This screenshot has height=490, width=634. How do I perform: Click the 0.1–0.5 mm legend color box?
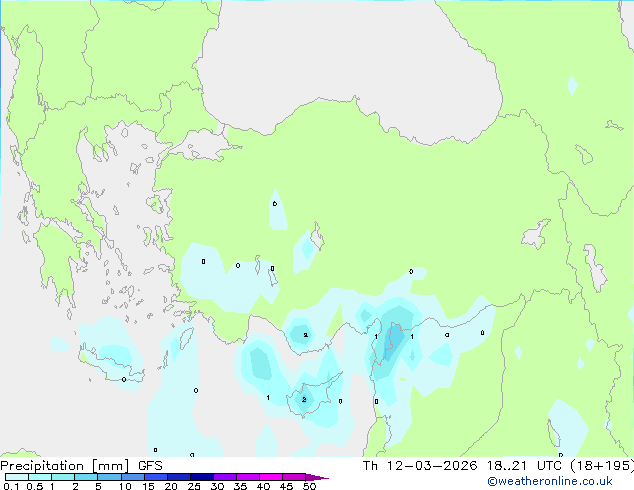click(x=17, y=477)
